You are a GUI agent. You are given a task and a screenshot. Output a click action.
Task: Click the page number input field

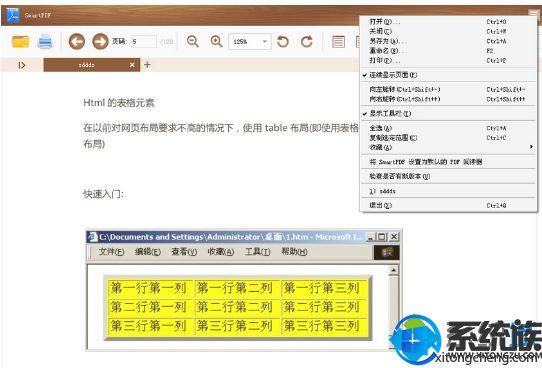(144, 42)
